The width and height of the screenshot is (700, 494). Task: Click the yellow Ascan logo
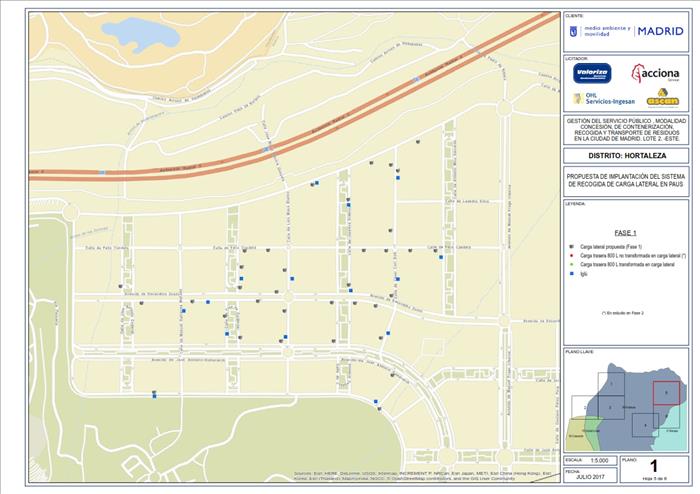[661, 98]
